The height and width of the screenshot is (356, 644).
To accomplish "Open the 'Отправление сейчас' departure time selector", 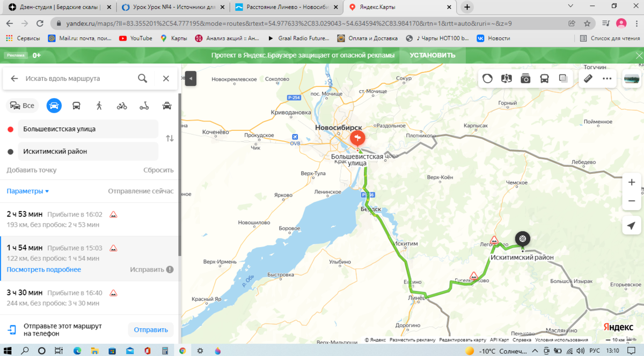I will tap(141, 191).
